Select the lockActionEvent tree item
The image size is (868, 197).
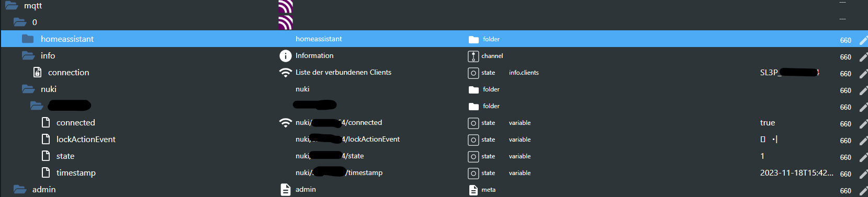point(86,140)
